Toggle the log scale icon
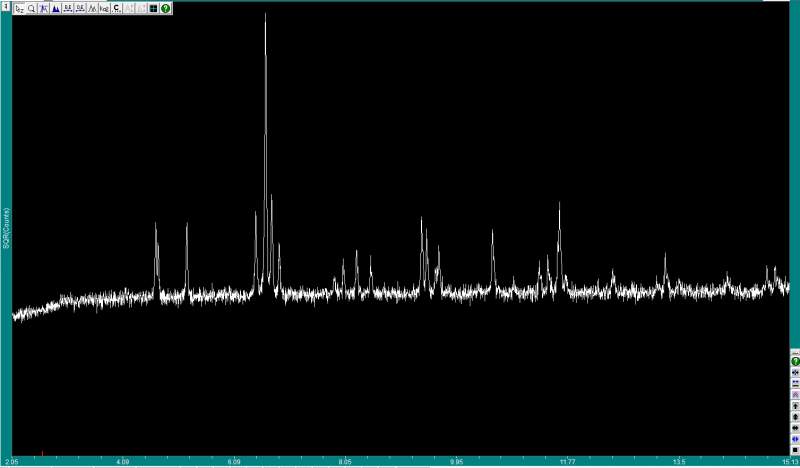The height and width of the screenshot is (468, 800). tap(105, 9)
